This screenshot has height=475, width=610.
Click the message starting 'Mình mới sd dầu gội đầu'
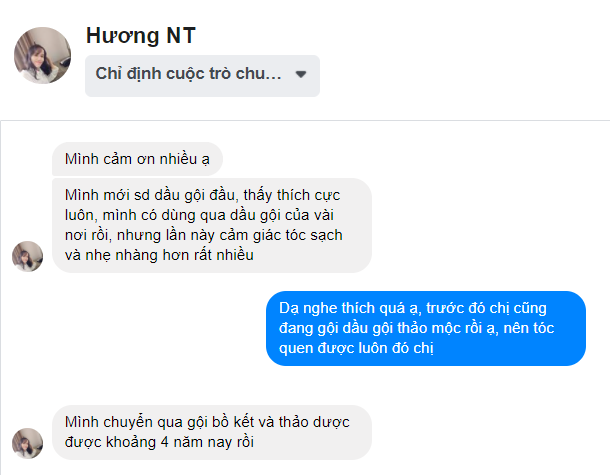pos(211,224)
